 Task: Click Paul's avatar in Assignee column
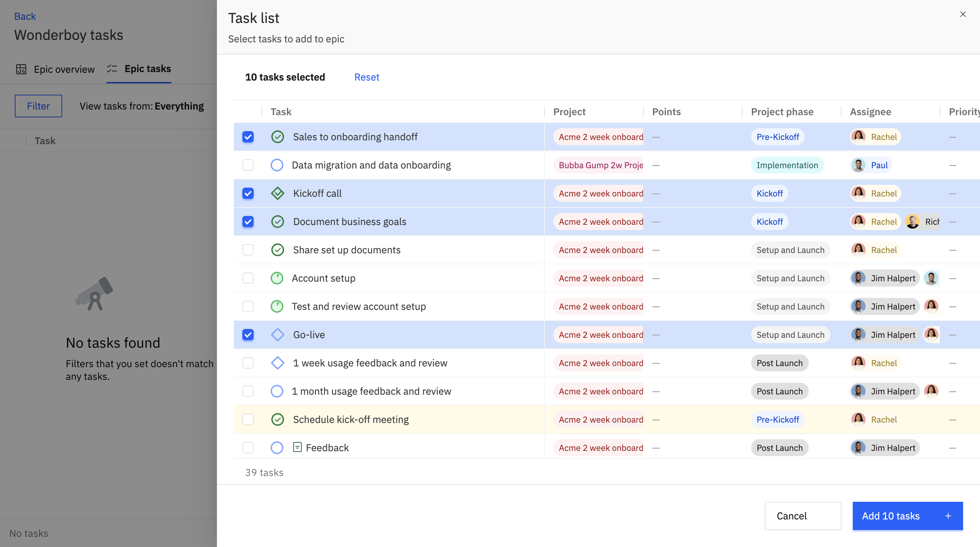(858, 165)
